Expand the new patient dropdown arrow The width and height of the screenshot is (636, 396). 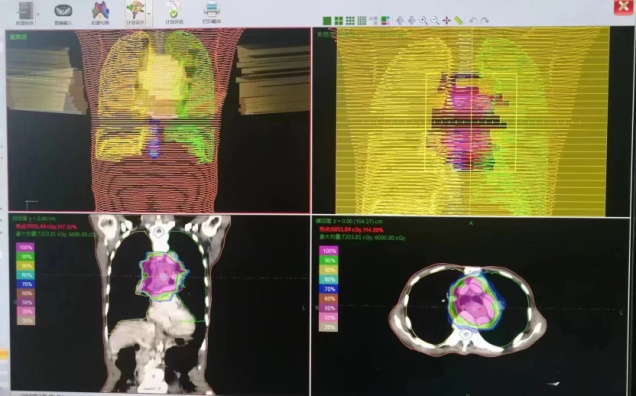point(38,14)
